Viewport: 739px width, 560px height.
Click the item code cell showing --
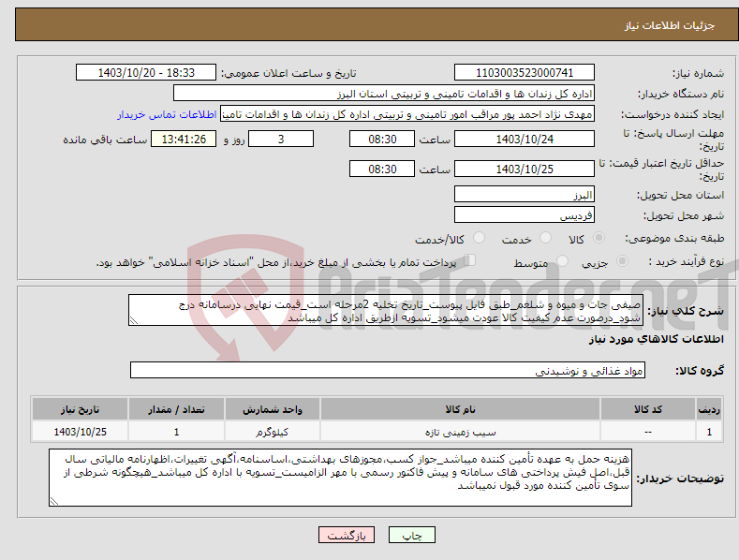pos(648,432)
